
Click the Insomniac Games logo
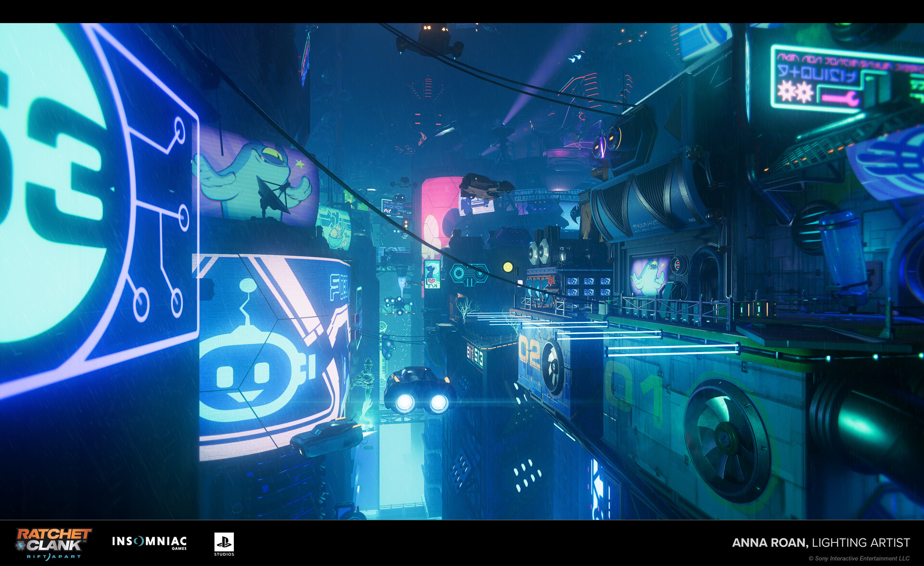click(x=149, y=542)
